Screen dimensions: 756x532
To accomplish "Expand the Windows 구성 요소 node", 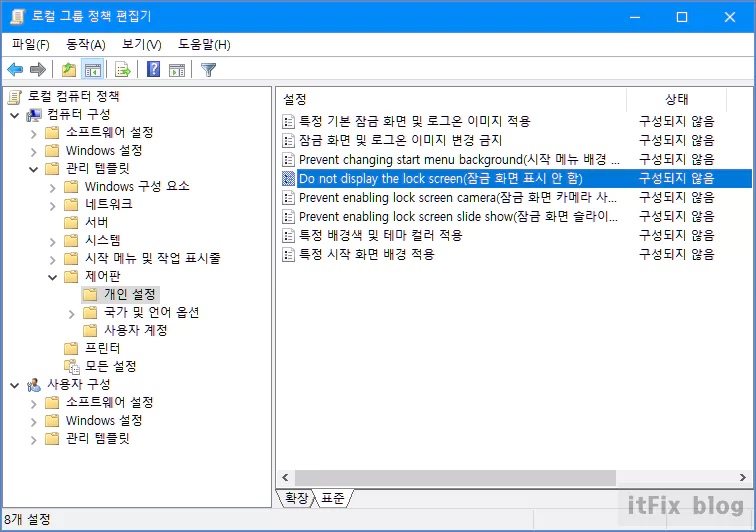I will 53,188.
